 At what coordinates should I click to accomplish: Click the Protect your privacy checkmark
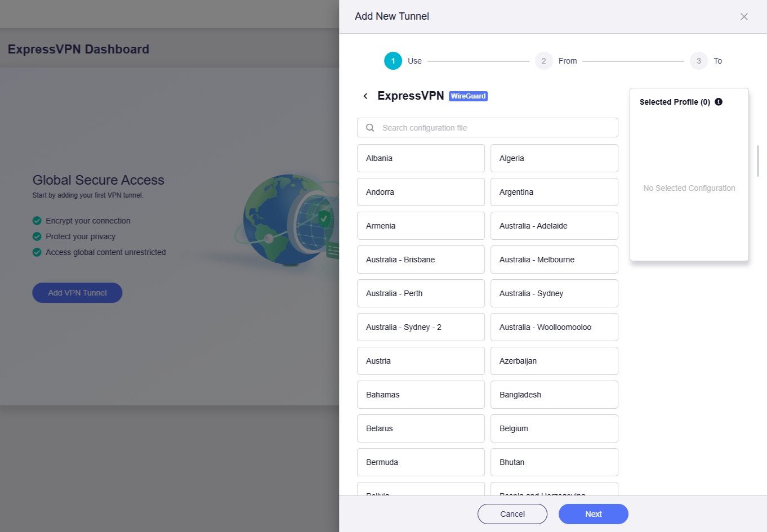coord(37,236)
